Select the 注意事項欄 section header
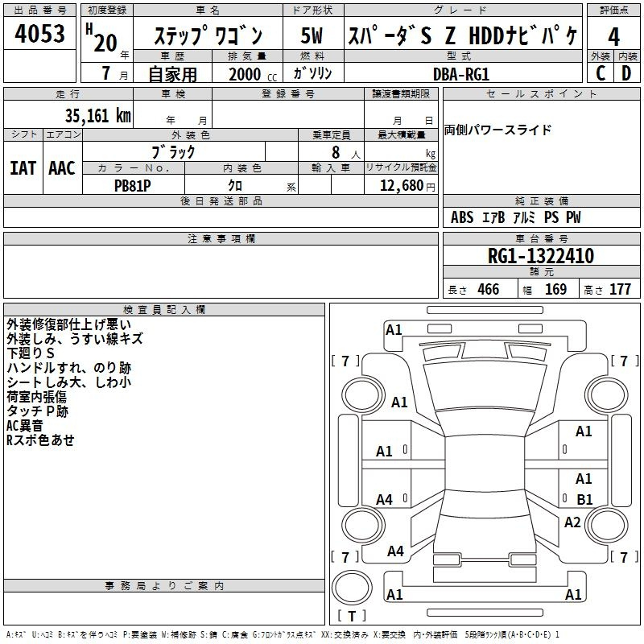 221,238
